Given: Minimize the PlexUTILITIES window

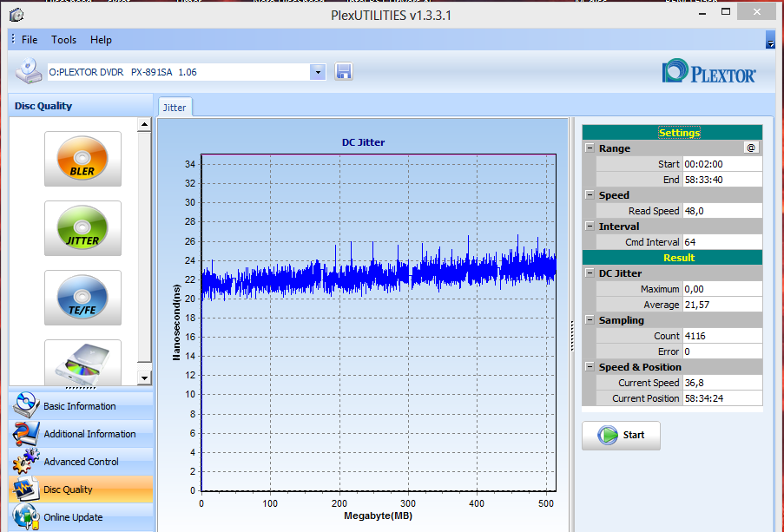Looking at the screenshot, I should (x=702, y=13).
